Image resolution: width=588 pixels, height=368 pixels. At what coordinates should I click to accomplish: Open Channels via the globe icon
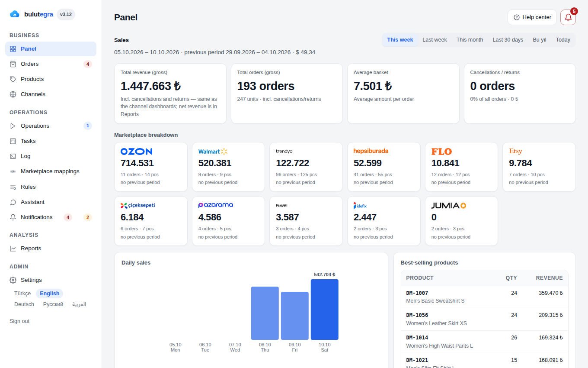pos(13,94)
